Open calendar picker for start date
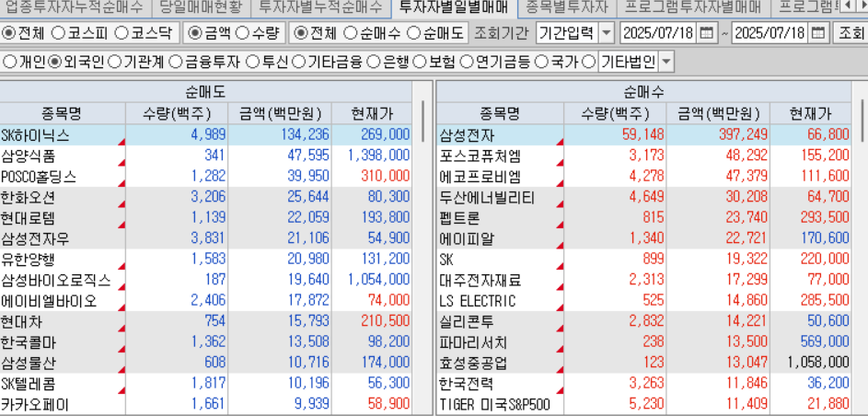Viewport: 868px width, 416px height. [x=706, y=33]
